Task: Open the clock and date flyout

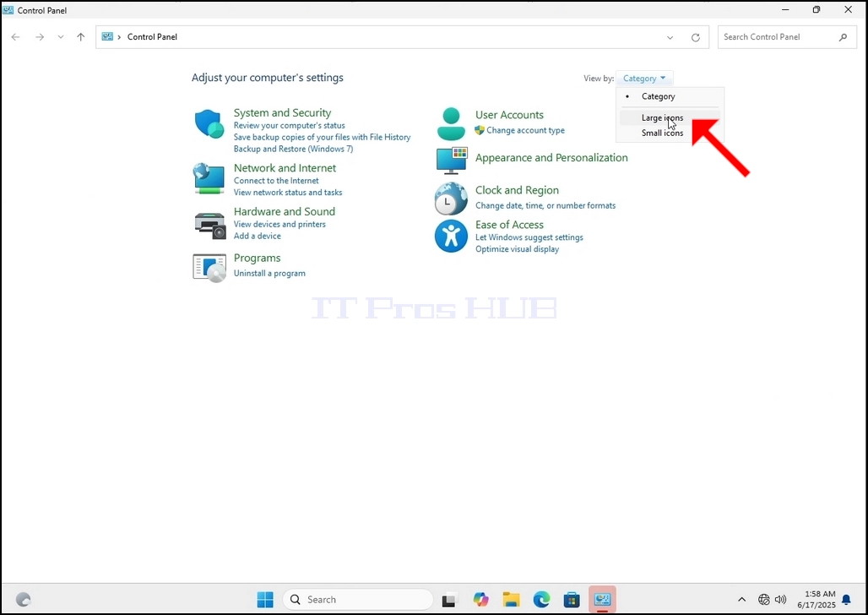Action: 816,600
